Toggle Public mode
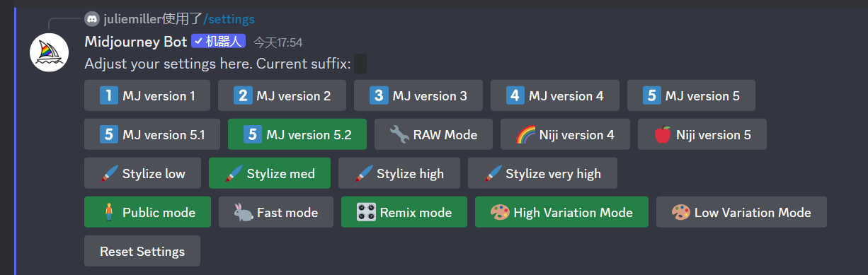 147,212
